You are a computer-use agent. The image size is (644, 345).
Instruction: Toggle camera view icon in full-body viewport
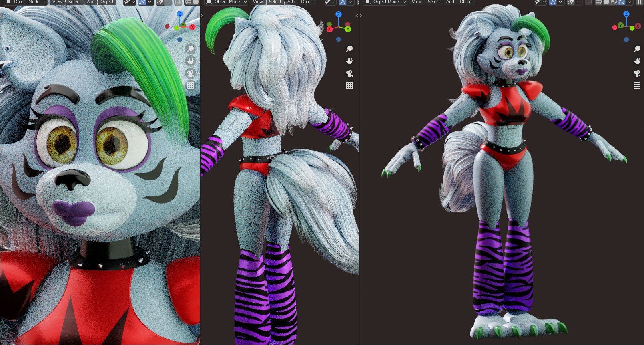(637, 73)
